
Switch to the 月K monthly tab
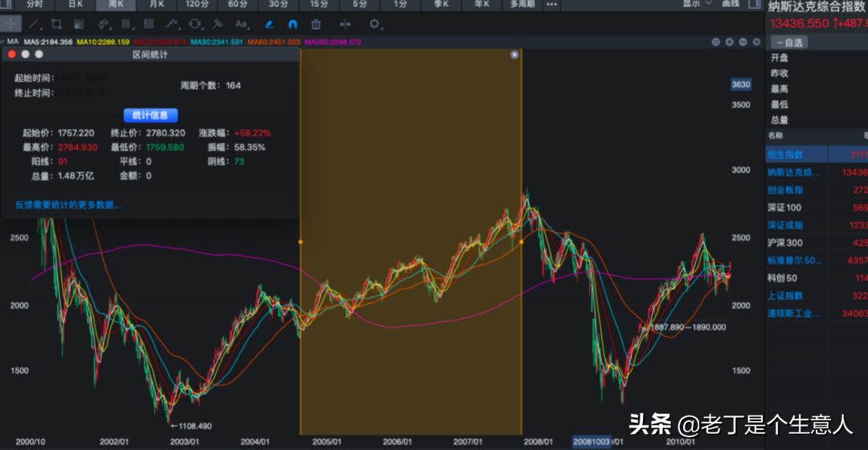tap(158, 5)
